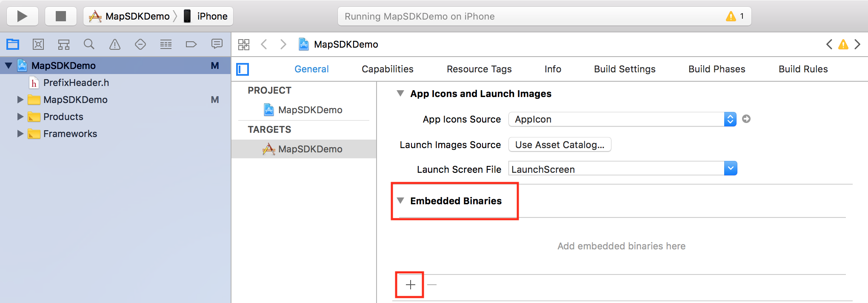Select PrefixHeader.h in the navigator

[x=76, y=83]
